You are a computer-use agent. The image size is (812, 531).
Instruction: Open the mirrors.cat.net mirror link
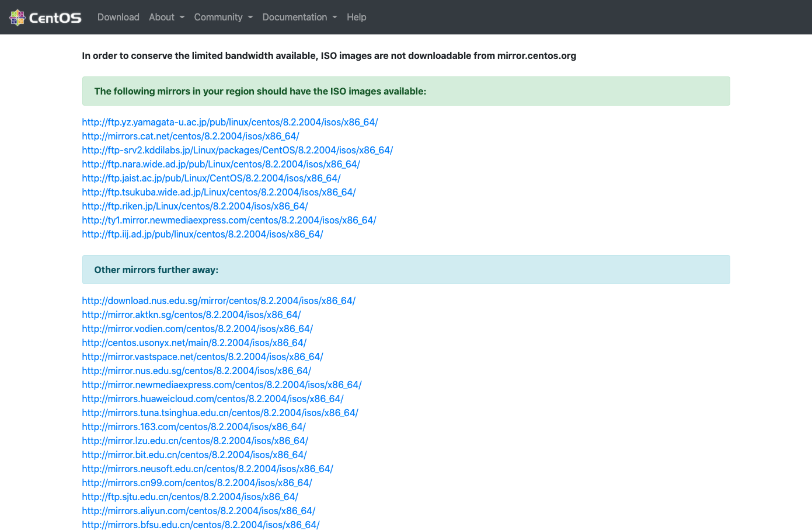click(x=191, y=137)
